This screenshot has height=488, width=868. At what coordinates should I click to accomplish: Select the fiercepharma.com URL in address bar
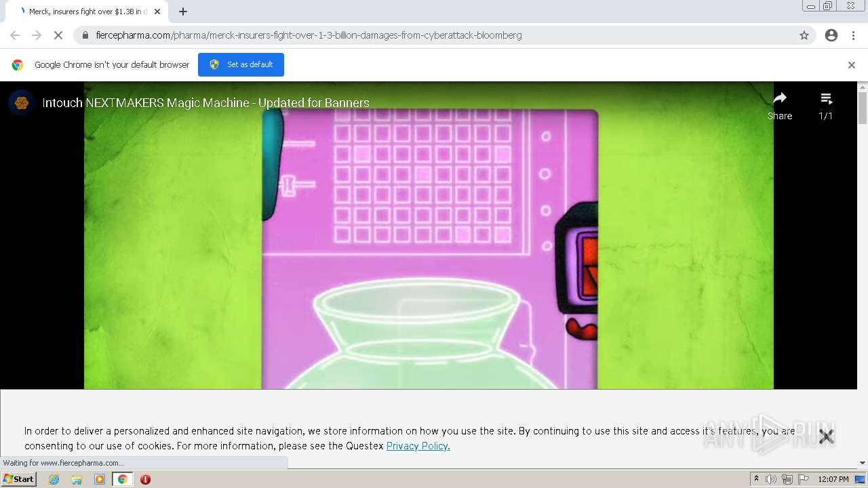[309, 35]
